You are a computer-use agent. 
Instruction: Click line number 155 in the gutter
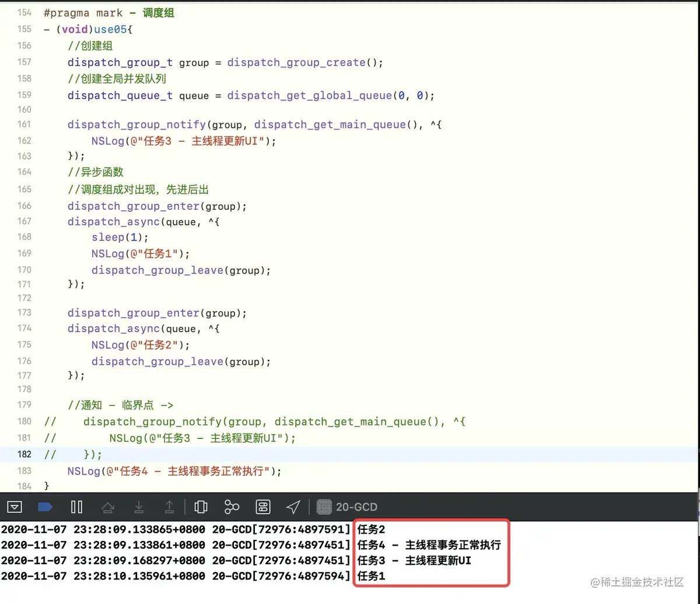(24, 29)
